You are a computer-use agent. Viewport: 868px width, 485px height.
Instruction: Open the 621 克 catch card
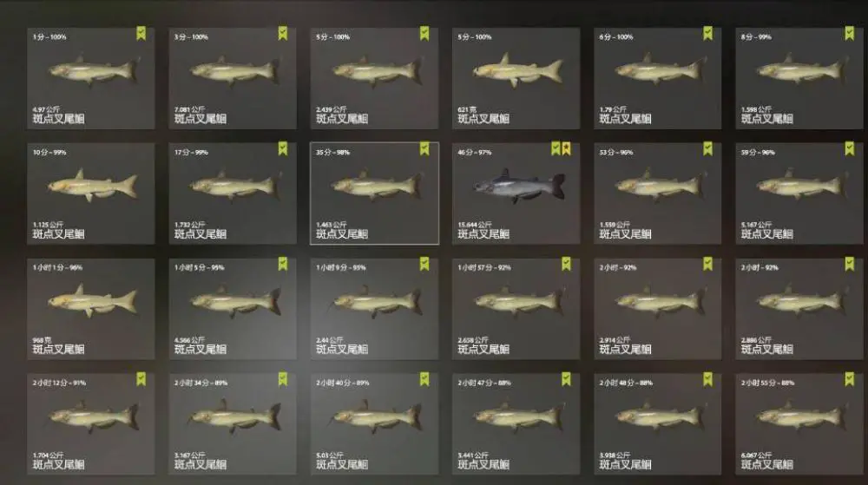click(516, 79)
